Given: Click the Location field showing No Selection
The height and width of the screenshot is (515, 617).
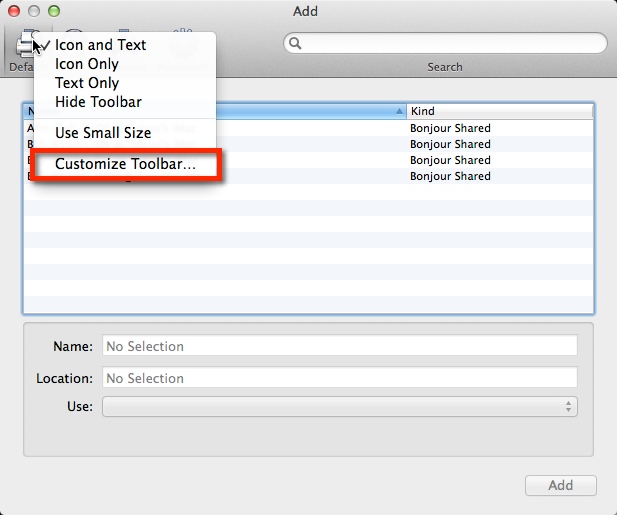Looking at the screenshot, I should click(340, 378).
